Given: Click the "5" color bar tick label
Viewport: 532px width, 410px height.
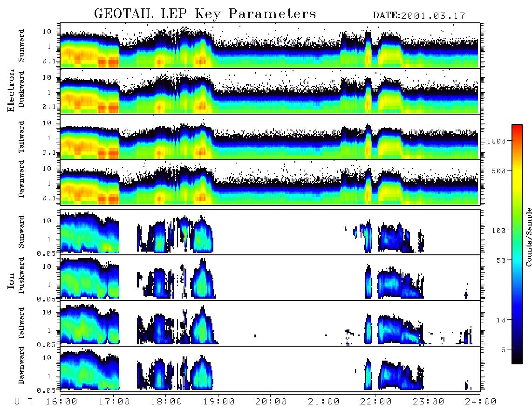Looking at the screenshot, I should click(503, 350).
